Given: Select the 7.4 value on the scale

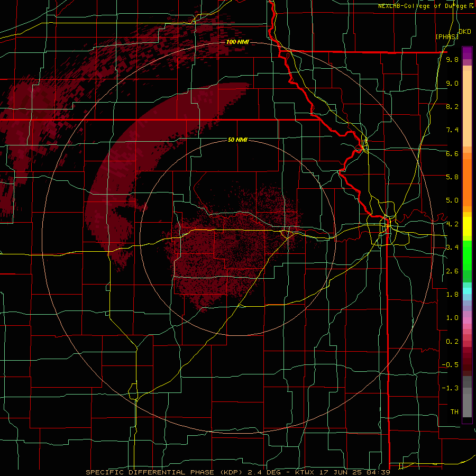Looking at the screenshot, I should coord(452,130).
